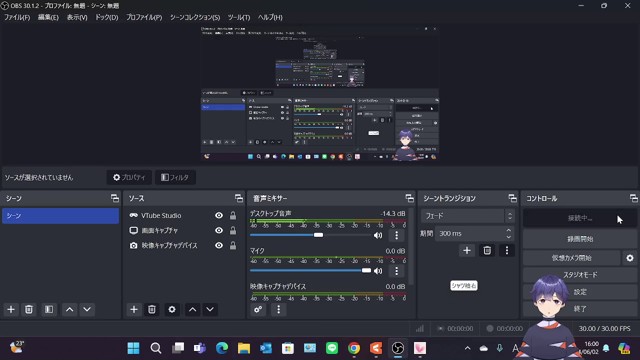Screen dimensions: 640x360
Task: Open the ファイル(F) menu
Action: click(x=17, y=17)
